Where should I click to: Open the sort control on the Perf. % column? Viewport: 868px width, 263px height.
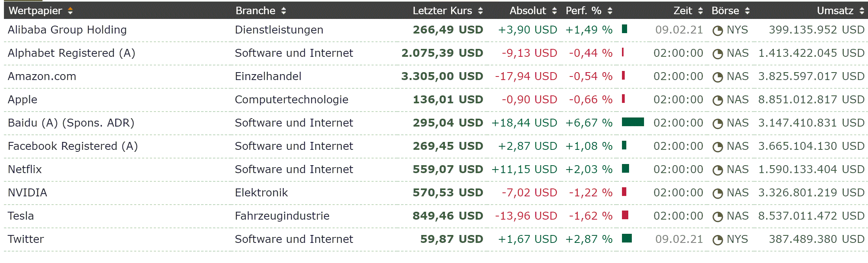click(x=610, y=11)
